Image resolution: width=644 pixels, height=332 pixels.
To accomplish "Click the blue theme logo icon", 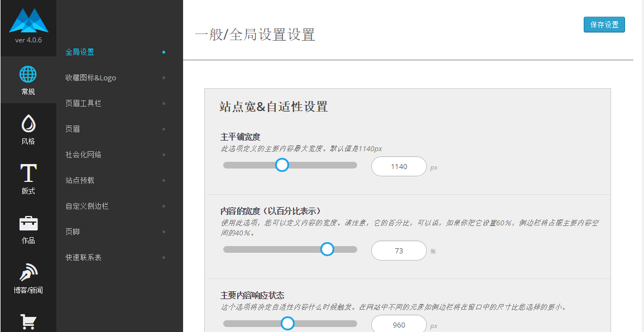I will [x=28, y=21].
